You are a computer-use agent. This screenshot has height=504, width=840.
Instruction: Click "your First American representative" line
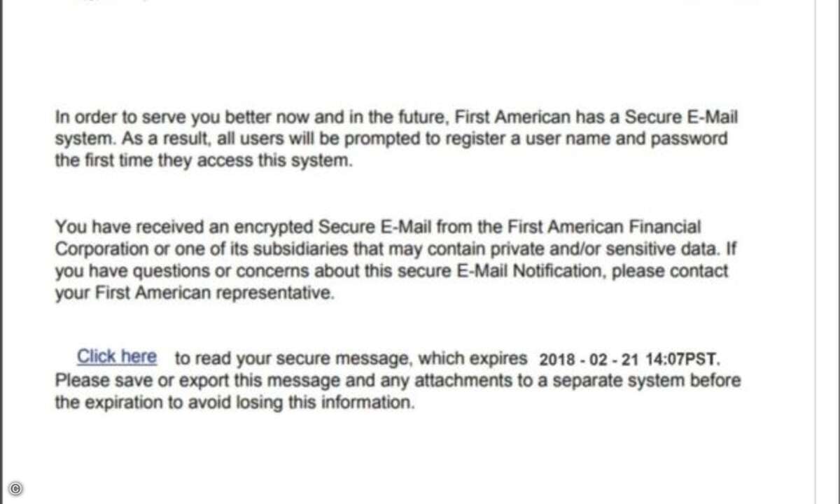tap(195, 293)
